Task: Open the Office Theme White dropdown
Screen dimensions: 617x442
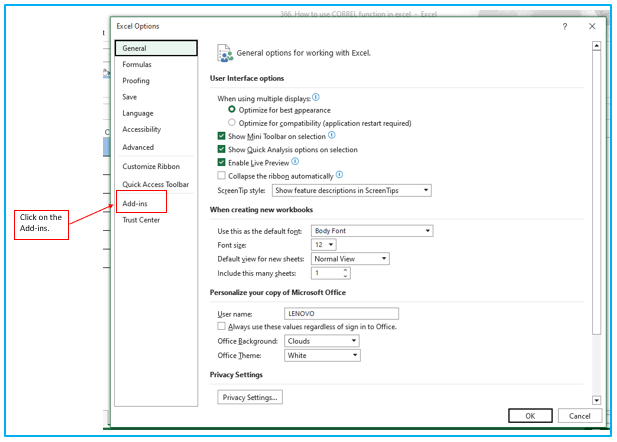Action: (322, 355)
